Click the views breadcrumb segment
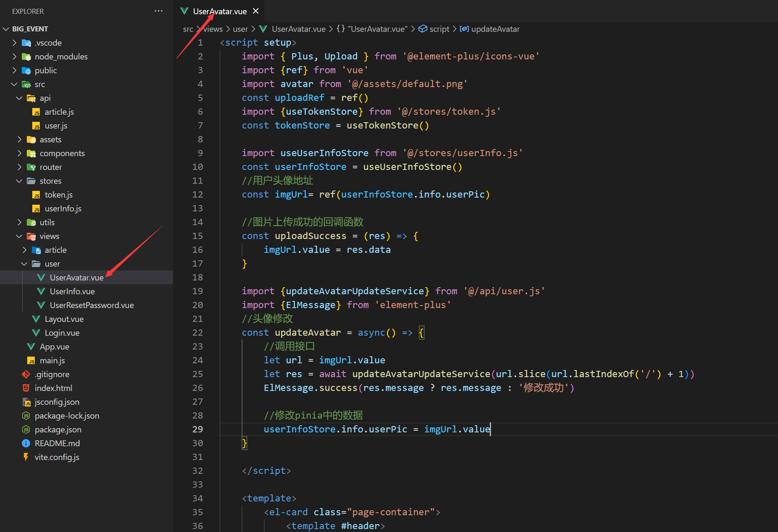This screenshot has width=778, height=532. [213, 29]
